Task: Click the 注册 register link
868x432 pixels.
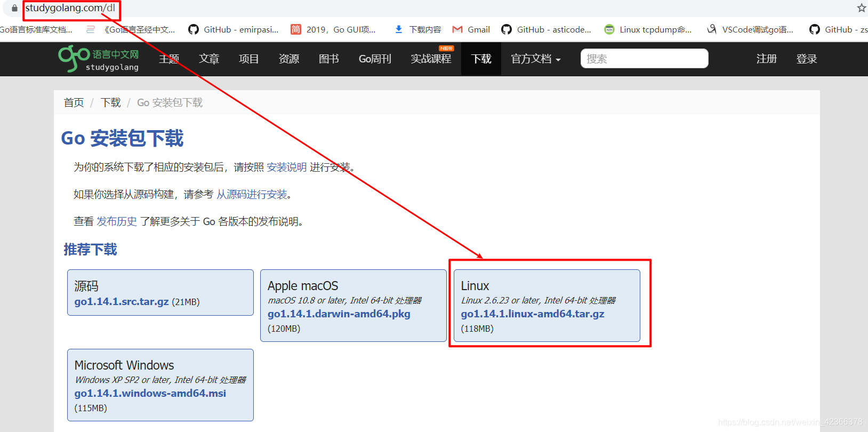Action: coord(766,59)
